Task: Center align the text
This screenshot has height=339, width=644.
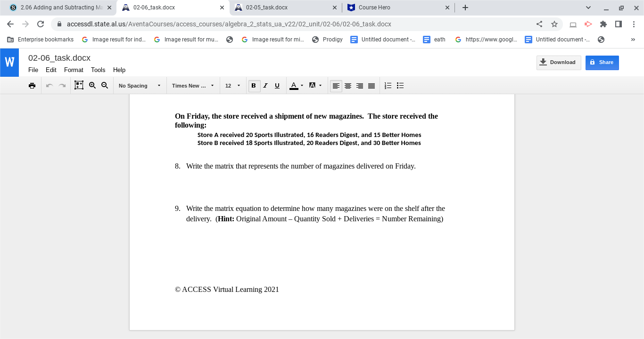Action: pos(348,86)
